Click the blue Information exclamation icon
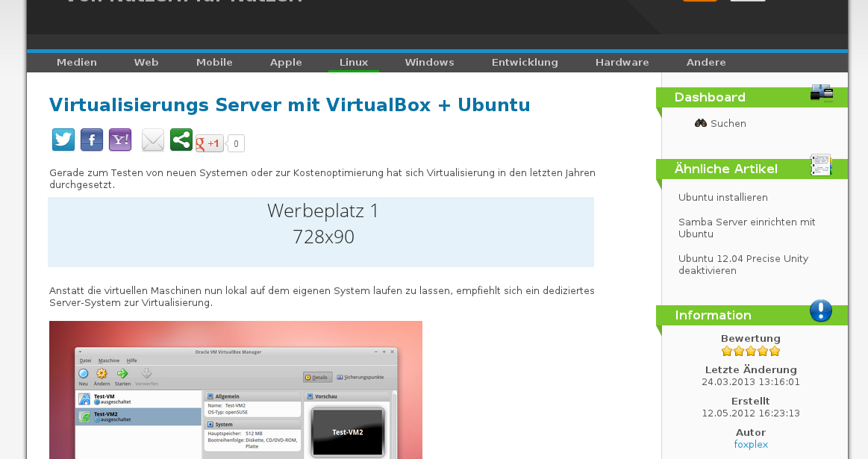868x459 pixels. pos(820,310)
